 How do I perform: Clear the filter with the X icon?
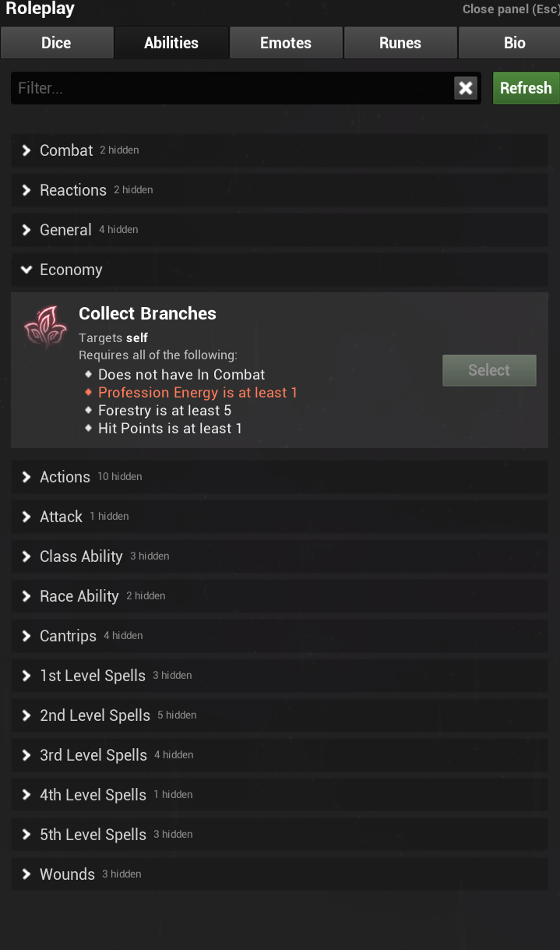466,88
